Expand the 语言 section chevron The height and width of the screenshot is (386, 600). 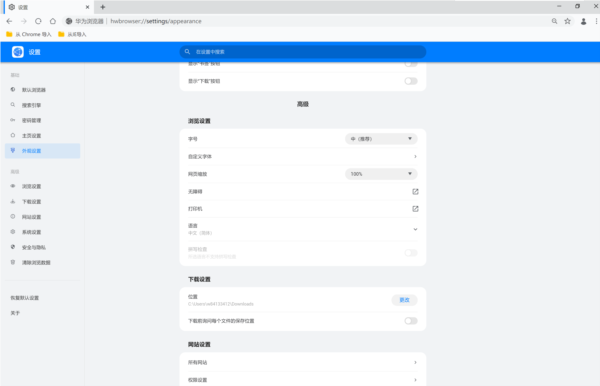[415, 229]
